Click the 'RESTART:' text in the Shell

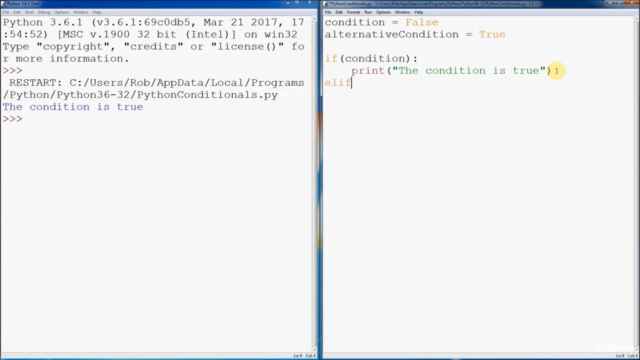coord(36,83)
